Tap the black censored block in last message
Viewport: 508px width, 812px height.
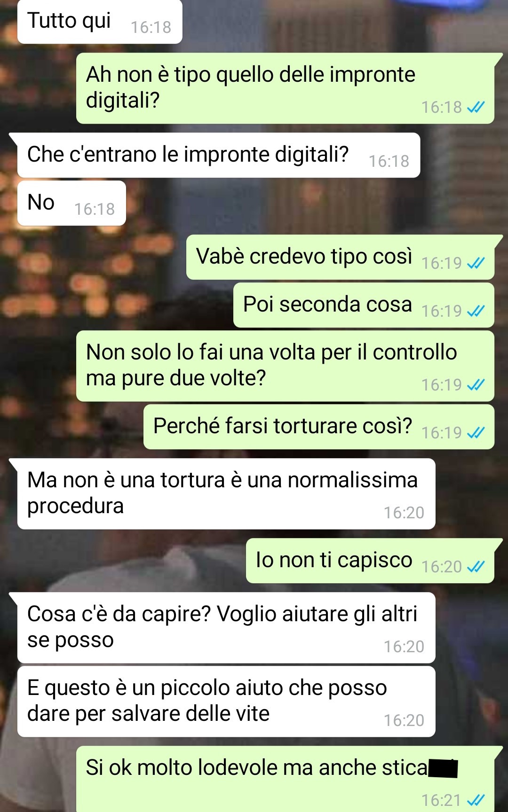tap(443, 768)
